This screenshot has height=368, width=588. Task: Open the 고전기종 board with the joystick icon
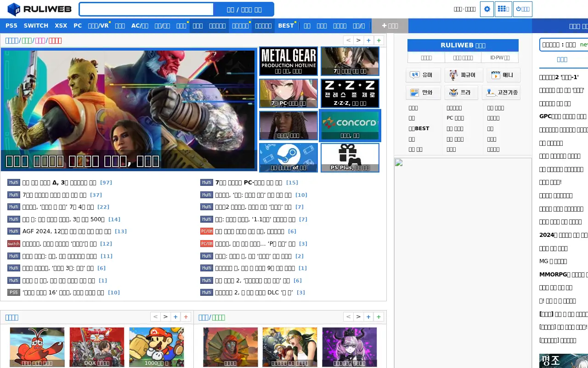[501, 92]
